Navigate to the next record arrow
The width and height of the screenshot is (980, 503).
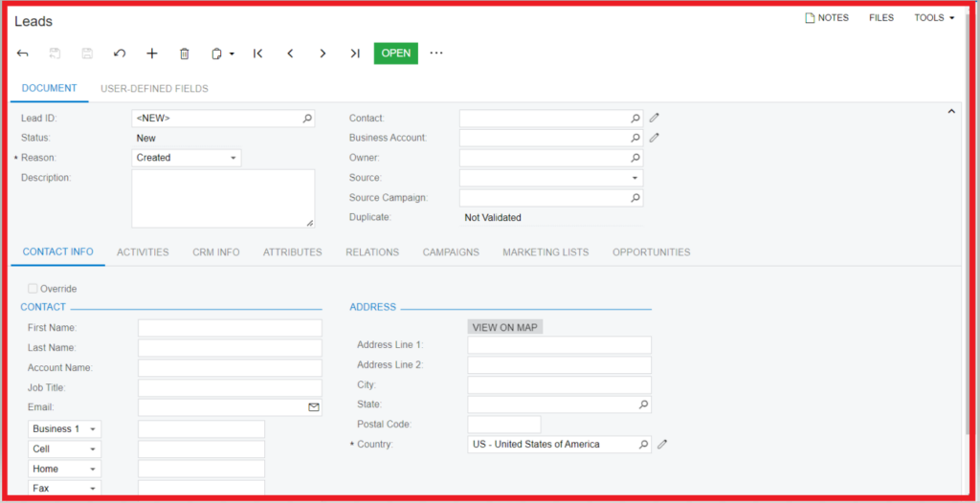pyautogui.click(x=323, y=54)
